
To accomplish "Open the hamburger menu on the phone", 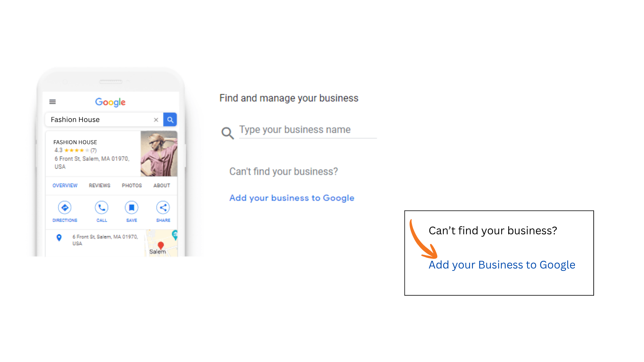I will pos(53,102).
